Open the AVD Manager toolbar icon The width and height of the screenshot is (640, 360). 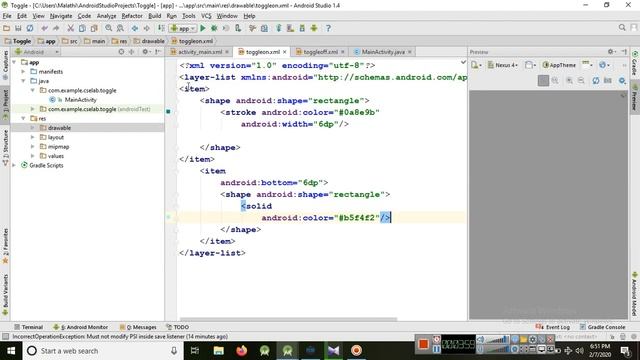(x=290, y=28)
